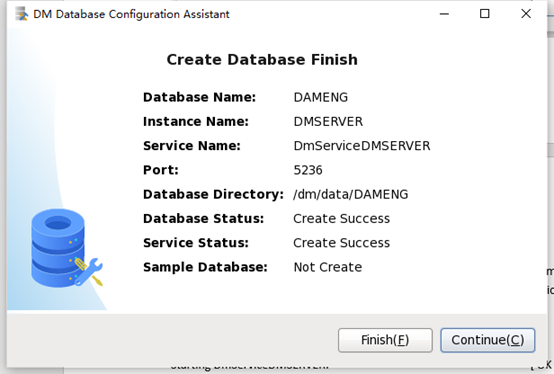554x374 pixels.
Task: Click the Service Status Create Success value
Action: pyautogui.click(x=342, y=243)
